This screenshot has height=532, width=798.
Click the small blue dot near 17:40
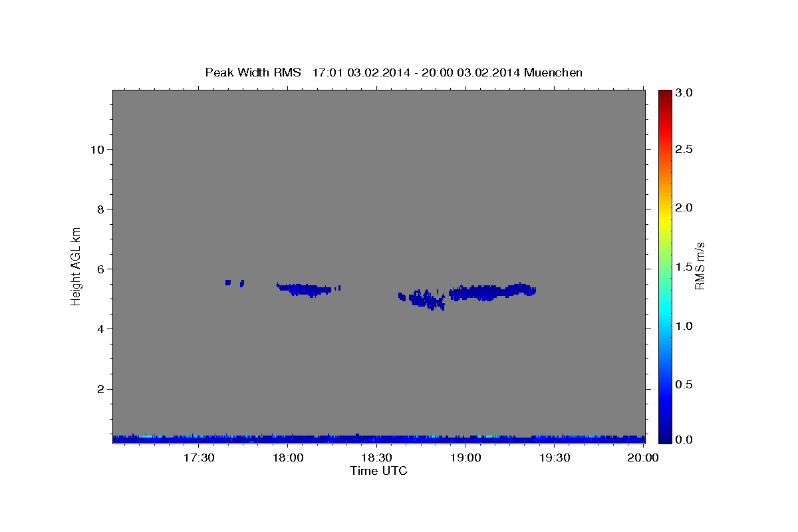point(228,283)
